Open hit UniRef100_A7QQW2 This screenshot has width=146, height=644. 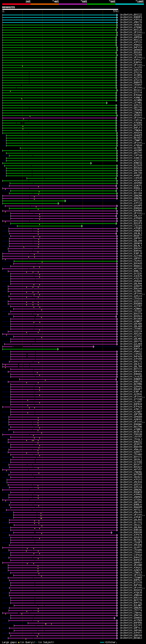tap(131, 27)
